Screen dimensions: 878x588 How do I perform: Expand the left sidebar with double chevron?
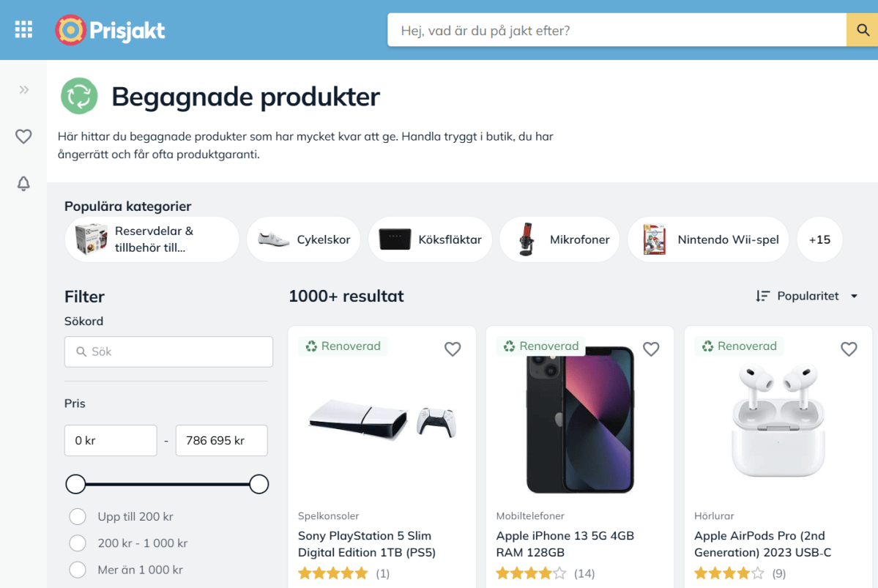point(24,89)
